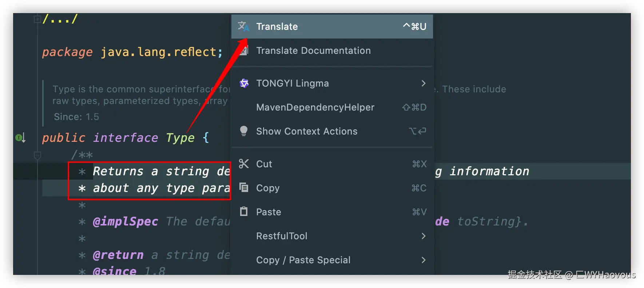Image resolution: width=644 pixels, height=288 pixels.
Task: Click the Paste clipboard icon
Action: (244, 212)
